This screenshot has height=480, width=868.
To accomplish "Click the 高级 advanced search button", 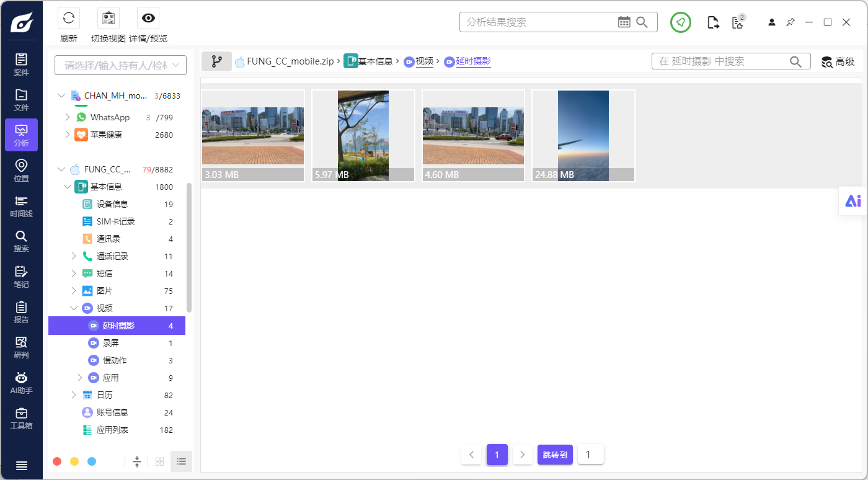I will coord(838,61).
